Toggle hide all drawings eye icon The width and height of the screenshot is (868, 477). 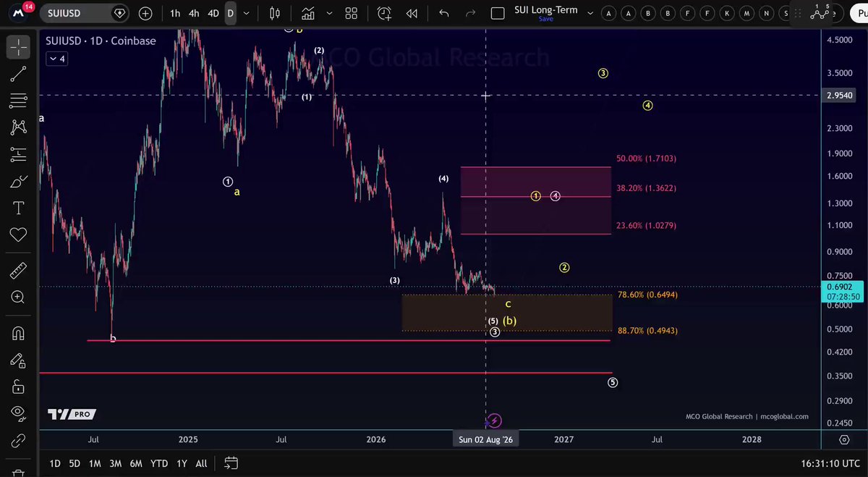pyautogui.click(x=18, y=413)
